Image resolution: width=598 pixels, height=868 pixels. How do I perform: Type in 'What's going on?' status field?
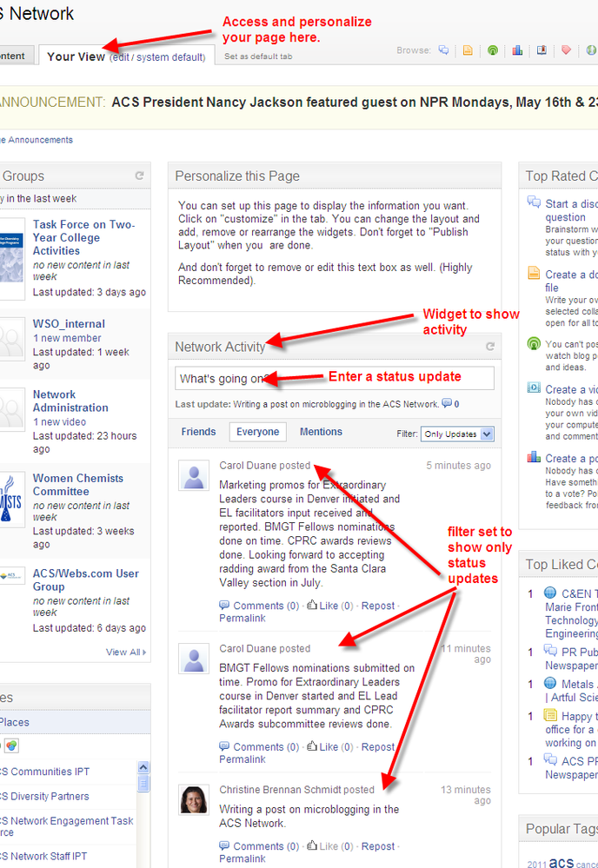pos(335,379)
